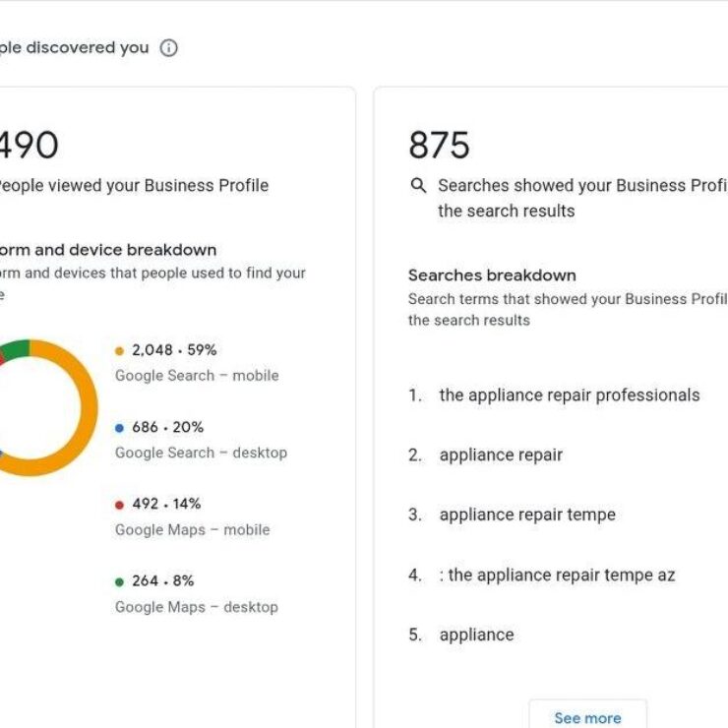
Task: Click the red legend dot for 492 views
Action: click(120, 505)
